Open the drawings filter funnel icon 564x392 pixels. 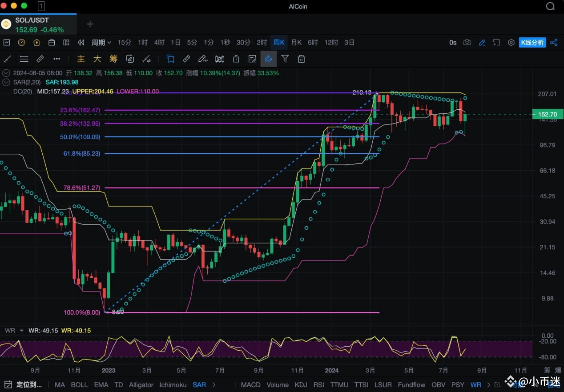point(285,59)
